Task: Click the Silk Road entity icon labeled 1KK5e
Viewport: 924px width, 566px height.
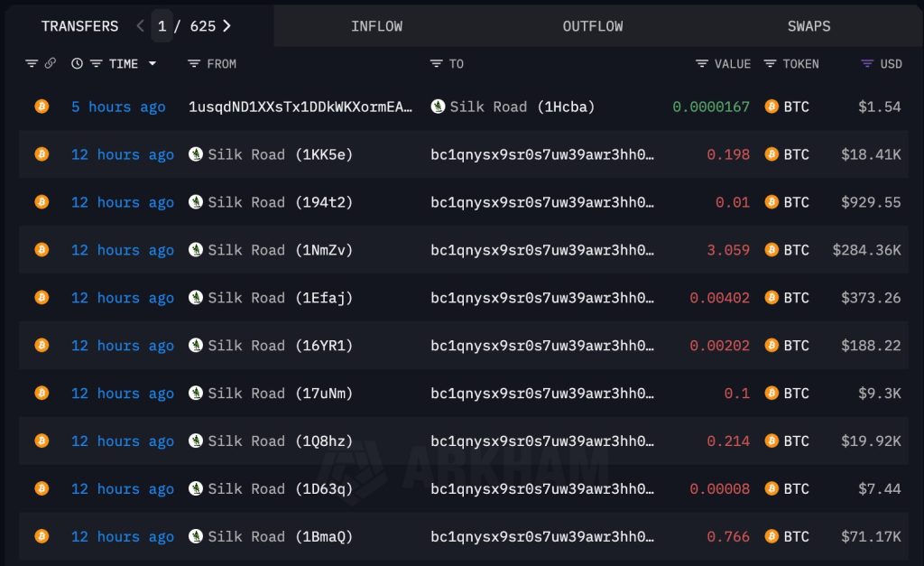Action: 195,154
